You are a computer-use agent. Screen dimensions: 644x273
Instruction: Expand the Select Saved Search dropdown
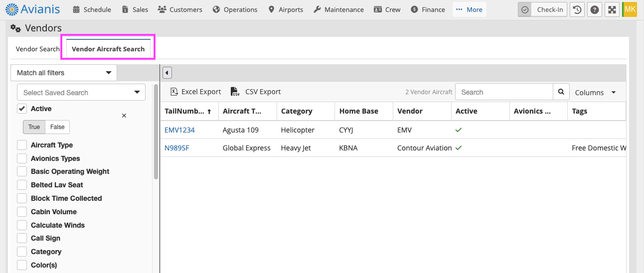[81, 92]
